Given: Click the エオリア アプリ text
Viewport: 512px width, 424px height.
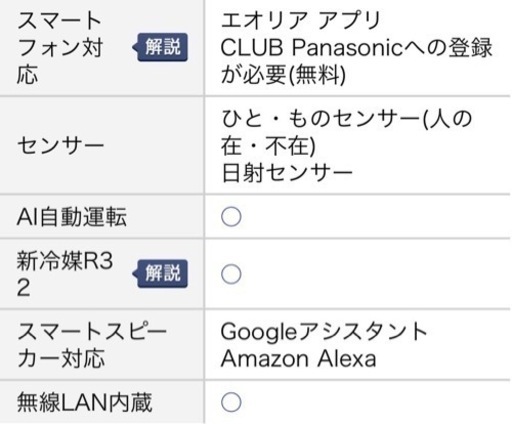Looking at the screenshot, I should coord(301,20).
